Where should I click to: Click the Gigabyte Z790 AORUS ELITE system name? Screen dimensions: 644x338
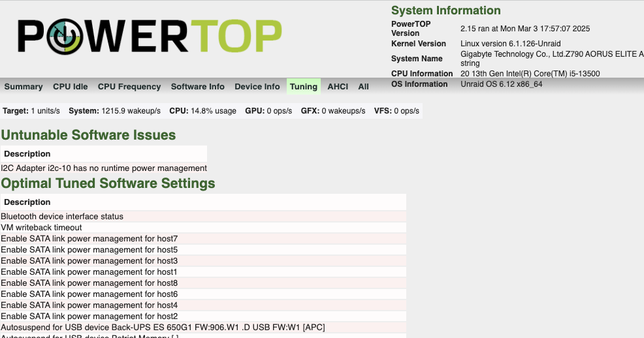pos(552,59)
